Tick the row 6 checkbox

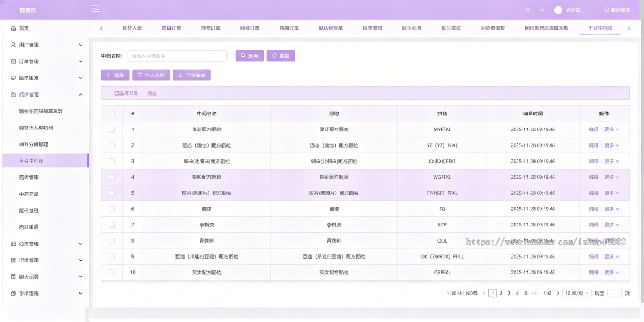click(112, 209)
